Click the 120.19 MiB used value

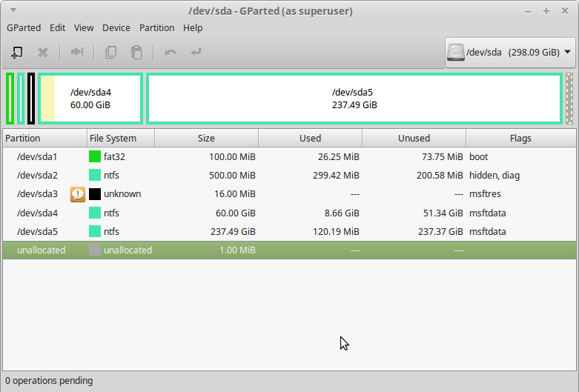(x=336, y=231)
